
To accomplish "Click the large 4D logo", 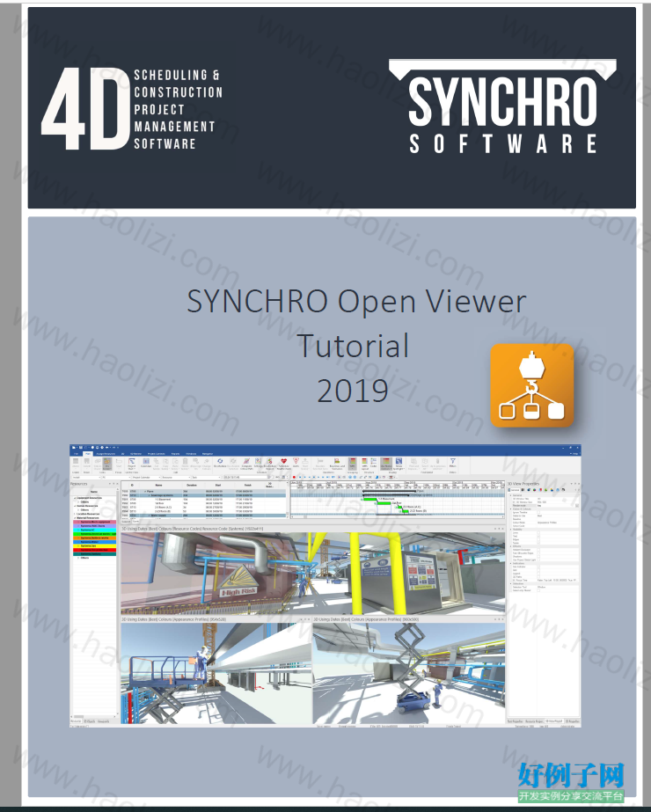I will (x=85, y=109).
